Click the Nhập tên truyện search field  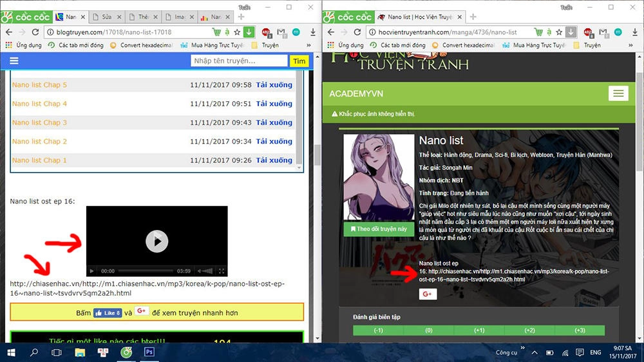tap(239, 61)
